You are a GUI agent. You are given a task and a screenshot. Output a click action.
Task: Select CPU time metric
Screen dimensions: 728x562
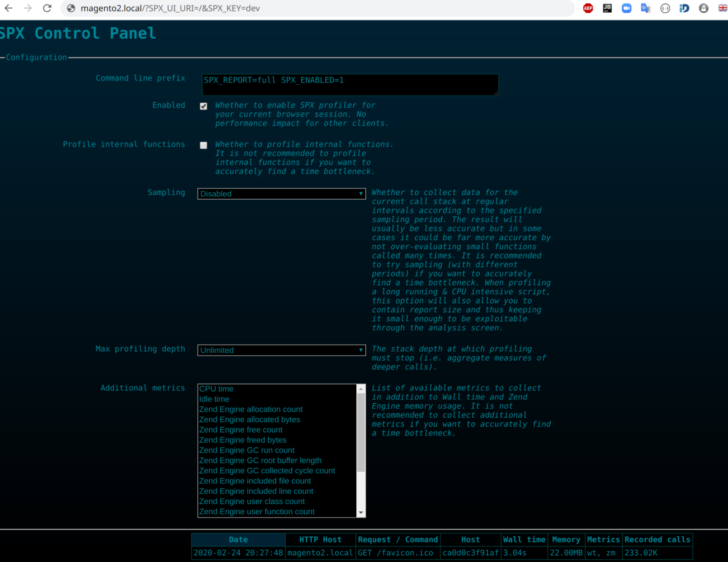click(x=277, y=389)
